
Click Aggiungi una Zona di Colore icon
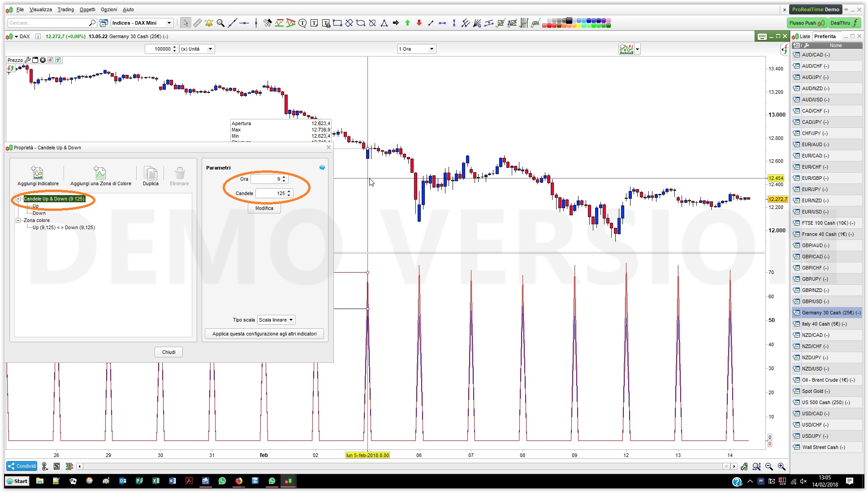pyautogui.click(x=100, y=173)
